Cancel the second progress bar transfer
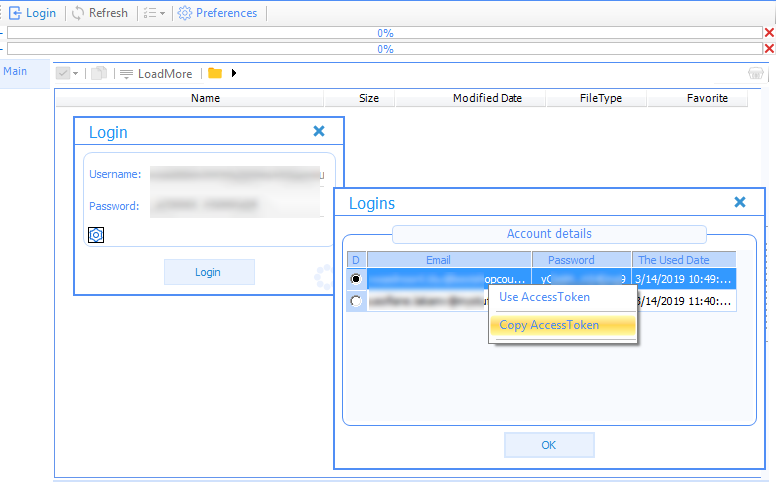776x482 pixels. (769, 48)
